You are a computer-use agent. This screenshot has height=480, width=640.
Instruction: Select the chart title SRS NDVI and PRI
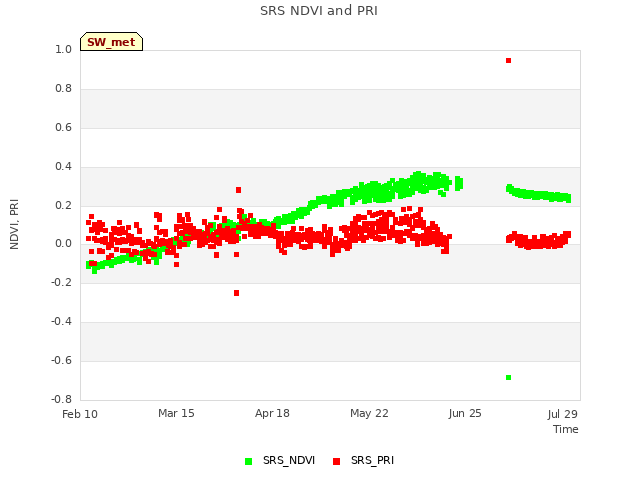click(319, 11)
